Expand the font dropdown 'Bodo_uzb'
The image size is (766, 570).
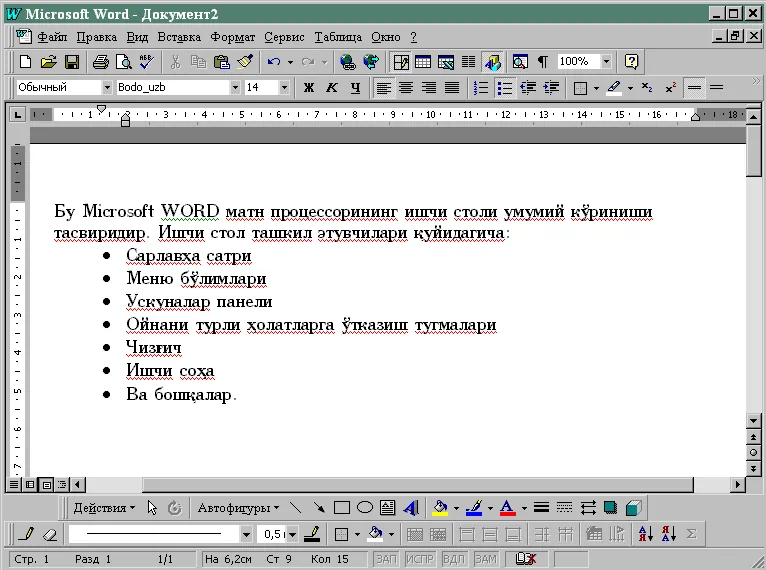[235, 88]
